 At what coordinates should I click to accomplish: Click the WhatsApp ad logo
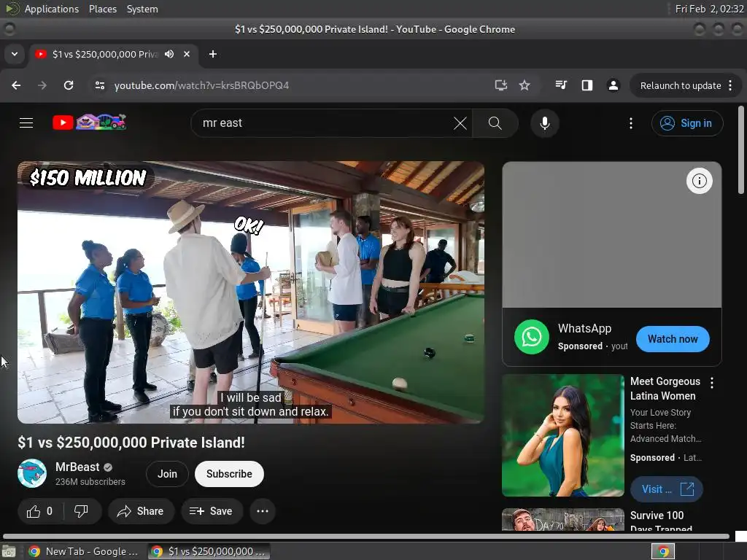pos(532,337)
